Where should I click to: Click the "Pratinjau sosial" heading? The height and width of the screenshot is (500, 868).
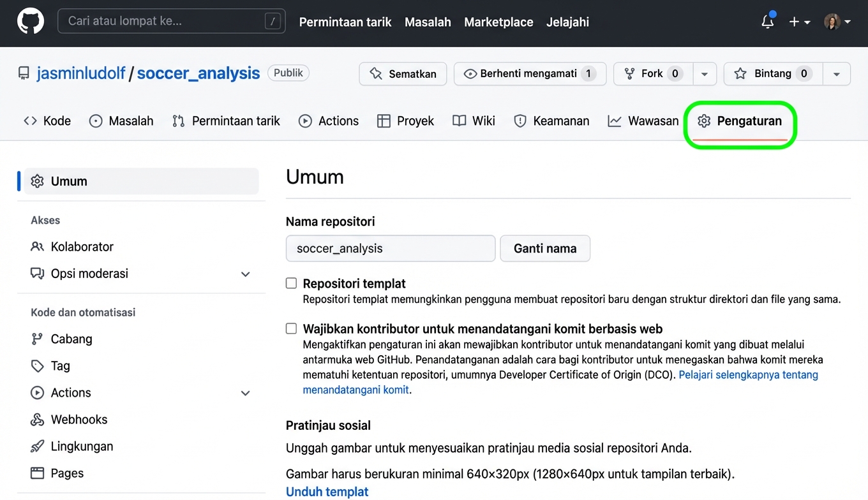pyautogui.click(x=328, y=425)
